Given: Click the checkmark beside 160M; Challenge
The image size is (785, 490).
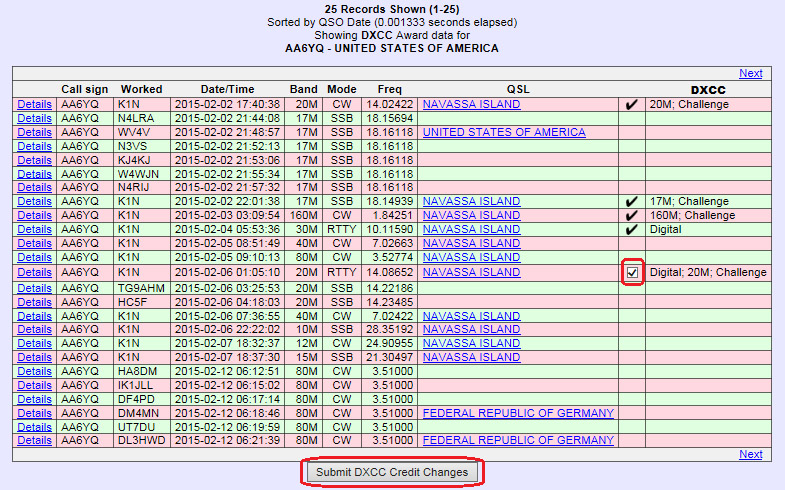Looking at the screenshot, I should [631, 216].
